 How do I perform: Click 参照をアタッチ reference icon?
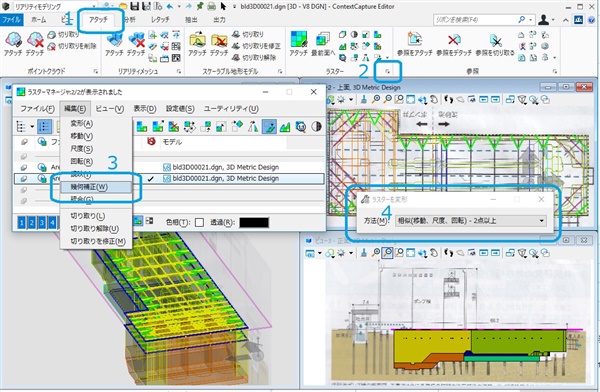click(415, 40)
